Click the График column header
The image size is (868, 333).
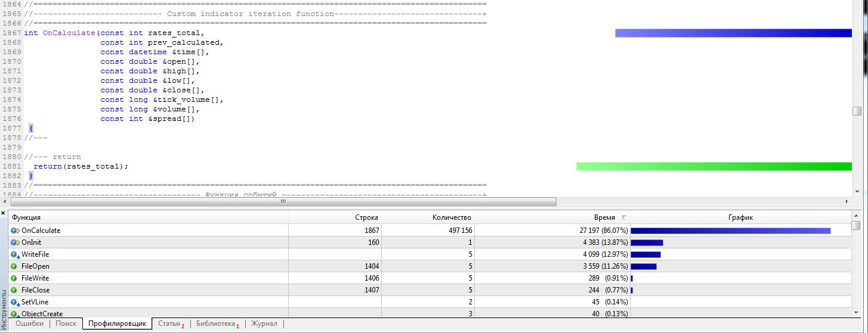pyautogui.click(x=740, y=217)
